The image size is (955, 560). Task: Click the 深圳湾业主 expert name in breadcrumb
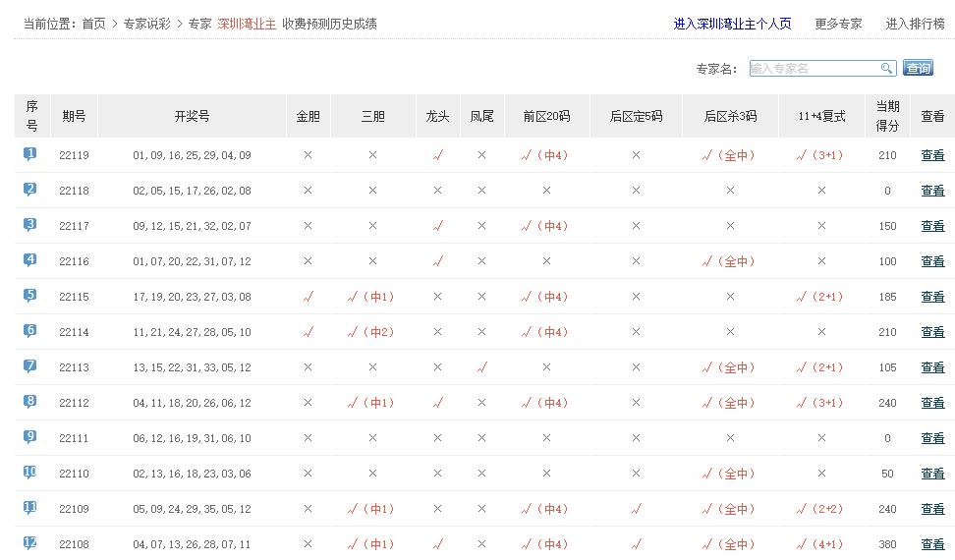247,24
